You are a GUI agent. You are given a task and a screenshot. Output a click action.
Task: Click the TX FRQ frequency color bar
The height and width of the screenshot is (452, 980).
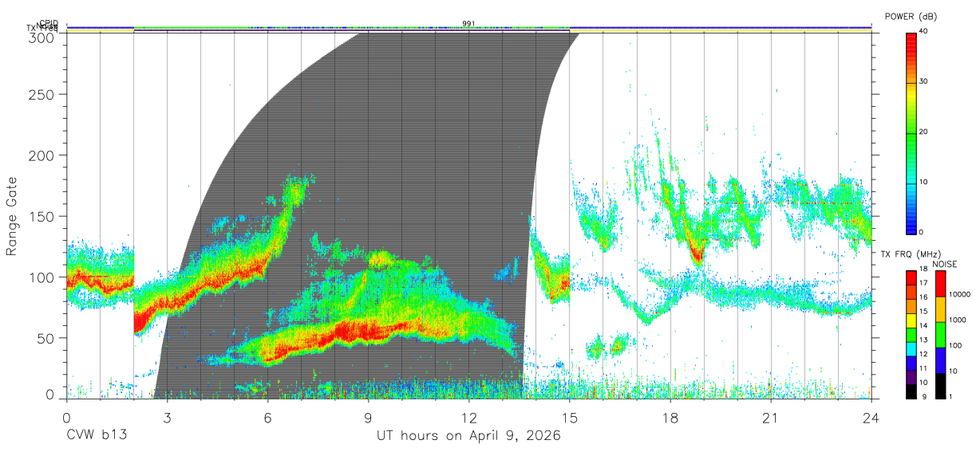tap(911, 334)
